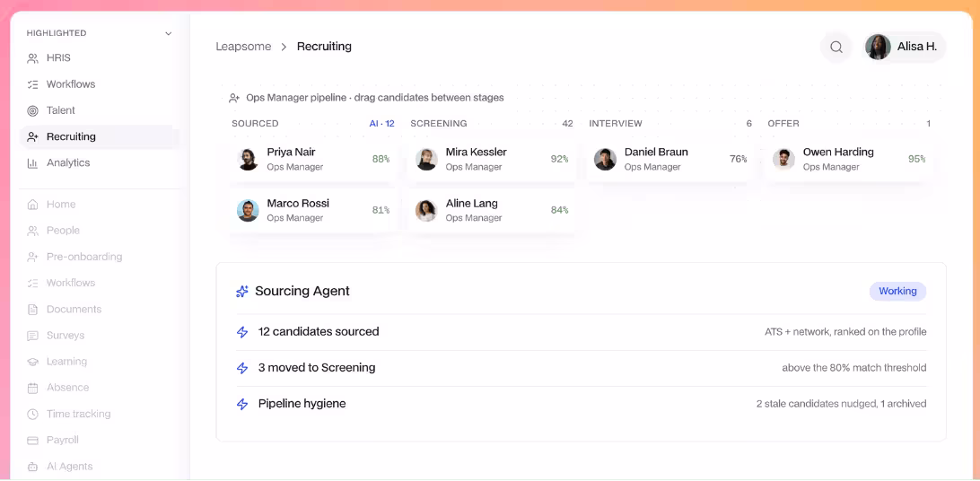Click the Recruiting add-person icon in sidebar

[x=33, y=136]
